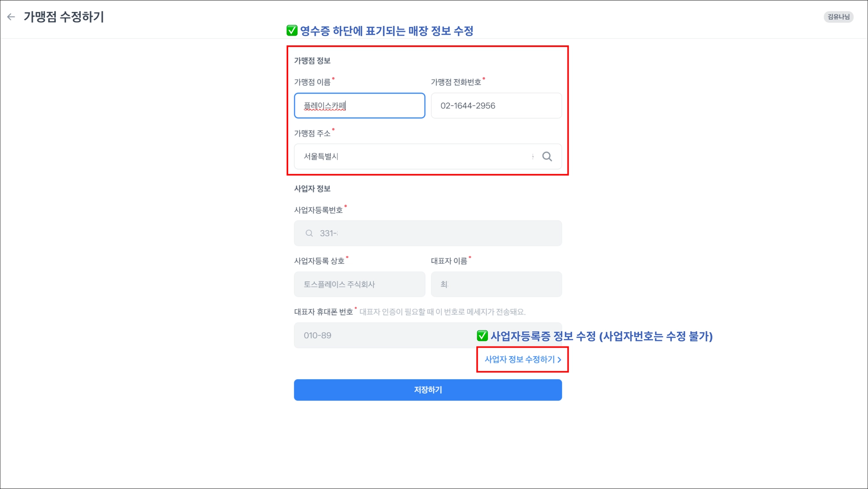
Task: Click the 토스플레이스 주식회사 business name field
Action: [x=359, y=284]
